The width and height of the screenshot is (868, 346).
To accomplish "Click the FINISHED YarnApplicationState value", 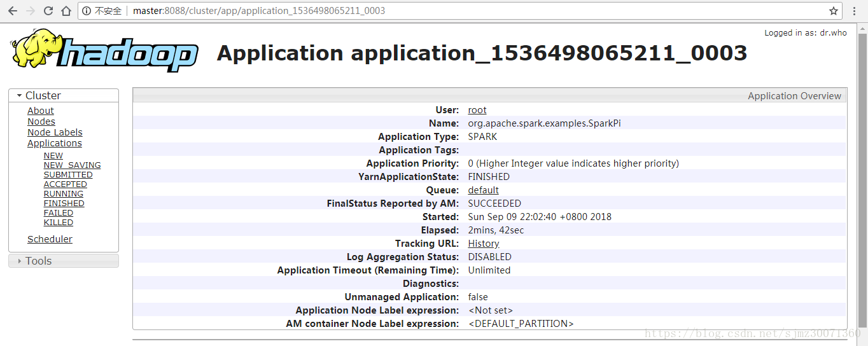I will point(489,177).
